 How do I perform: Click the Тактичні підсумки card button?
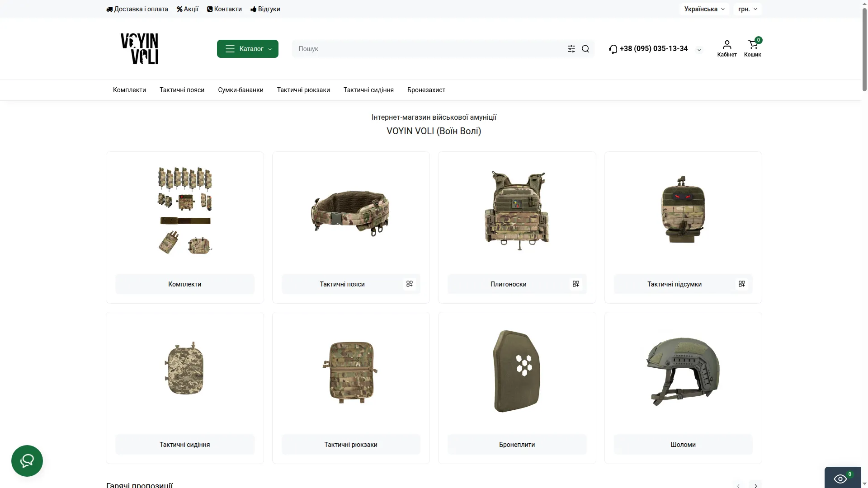(x=675, y=284)
